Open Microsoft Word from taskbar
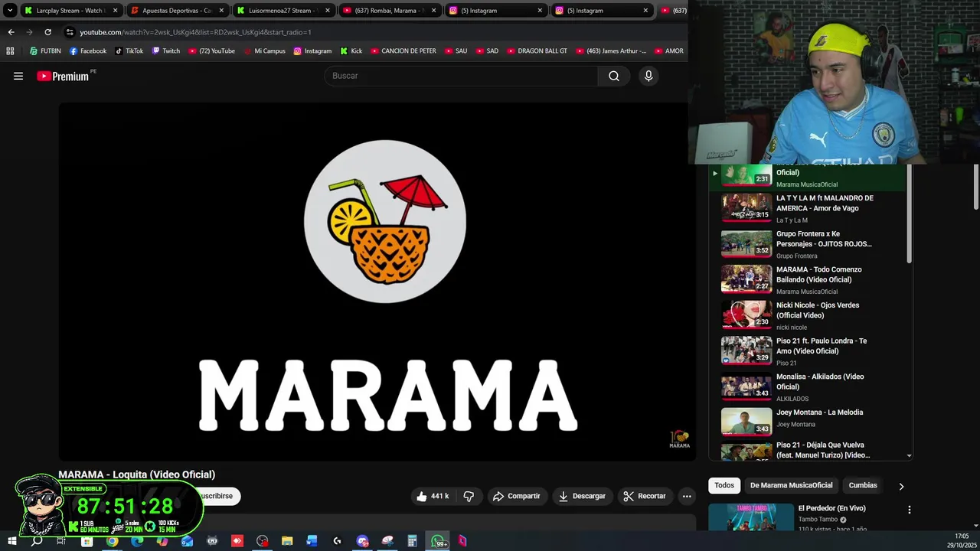This screenshot has height=551, width=980. [x=312, y=541]
